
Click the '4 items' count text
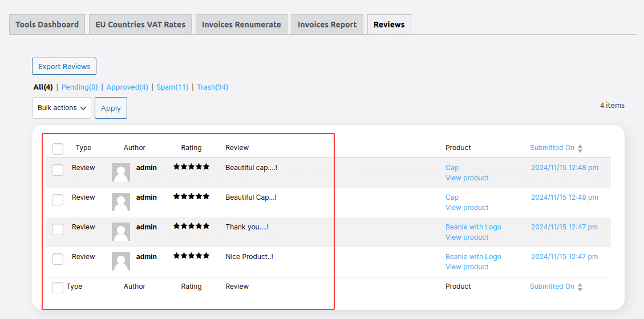click(x=612, y=105)
